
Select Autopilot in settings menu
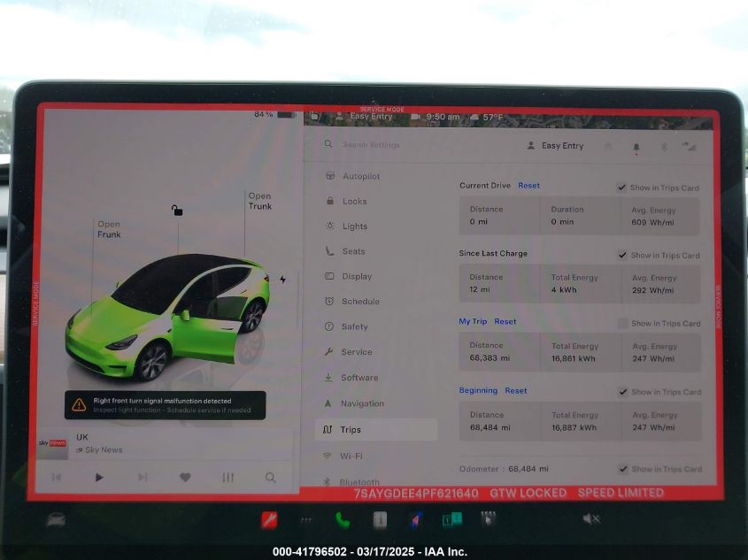coord(360,176)
